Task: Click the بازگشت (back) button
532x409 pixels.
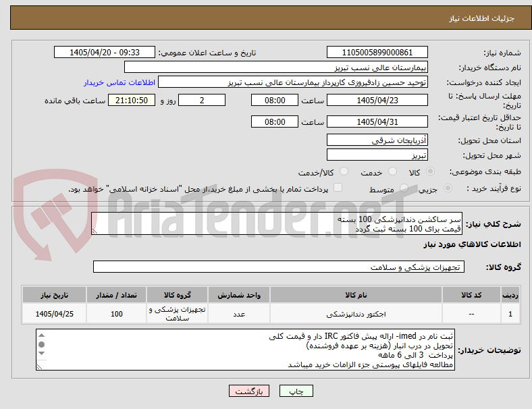Action: (249, 391)
